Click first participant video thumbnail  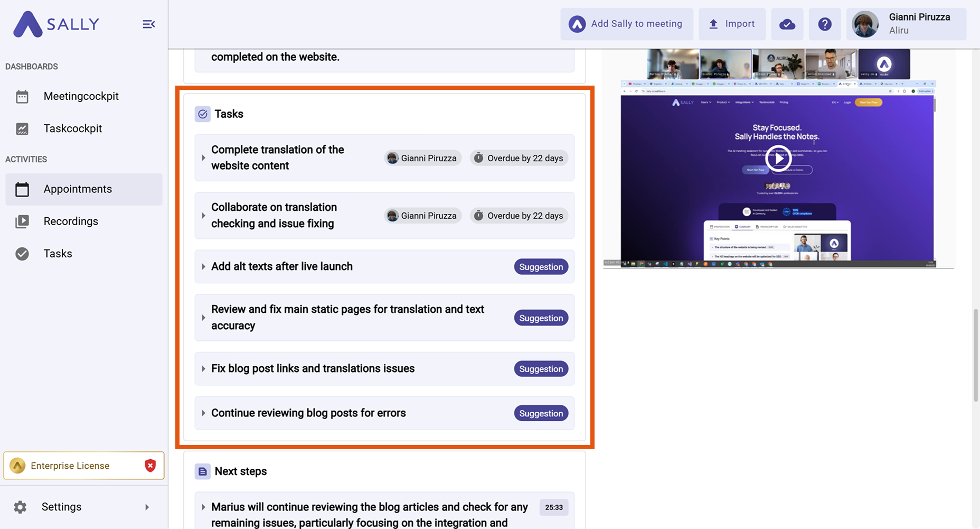(673, 64)
